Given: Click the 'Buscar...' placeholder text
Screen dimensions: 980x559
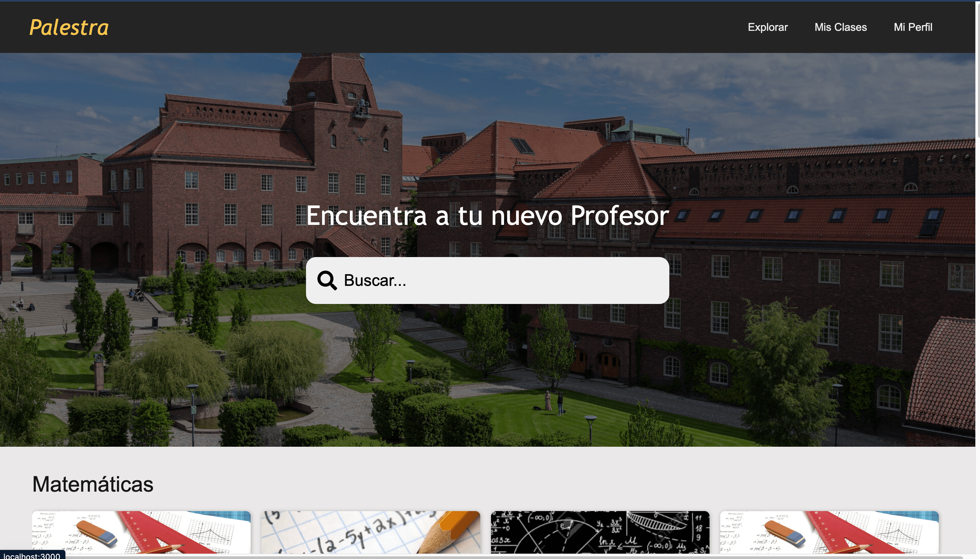Looking at the screenshot, I should pos(375,281).
